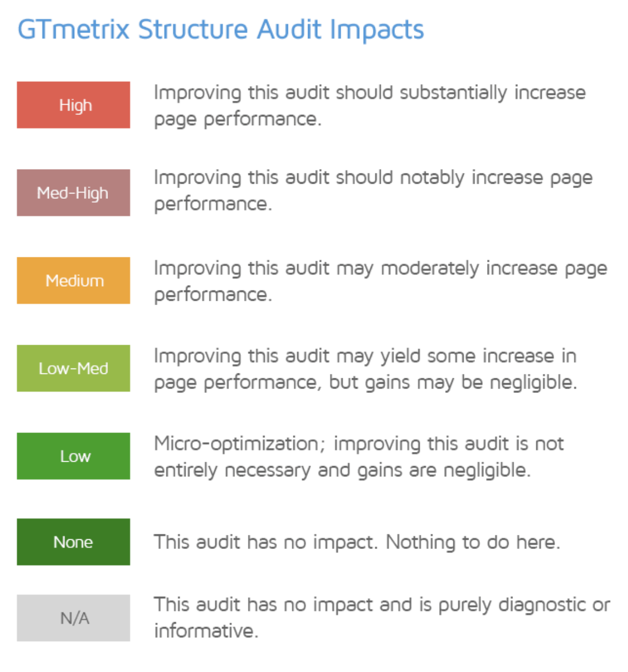This screenshot has height=672, width=628.
Task: Click the 'notably increase page performance' text
Action: [373, 191]
